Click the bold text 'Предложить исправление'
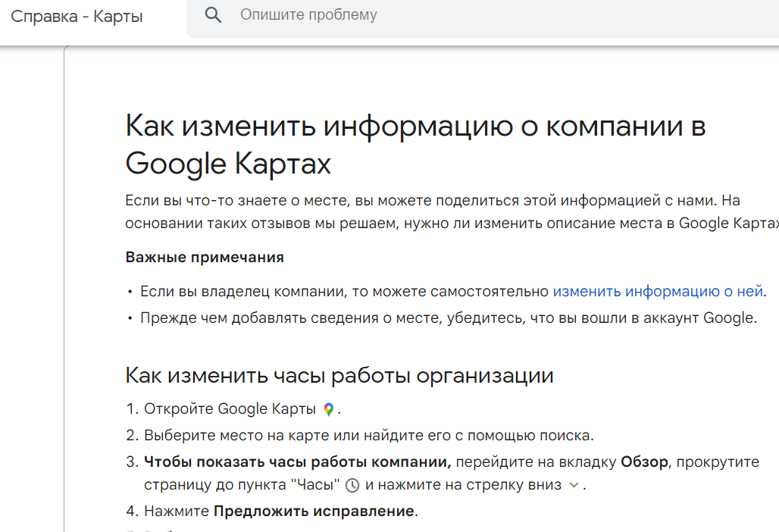This screenshot has height=532, width=779. pos(314,511)
